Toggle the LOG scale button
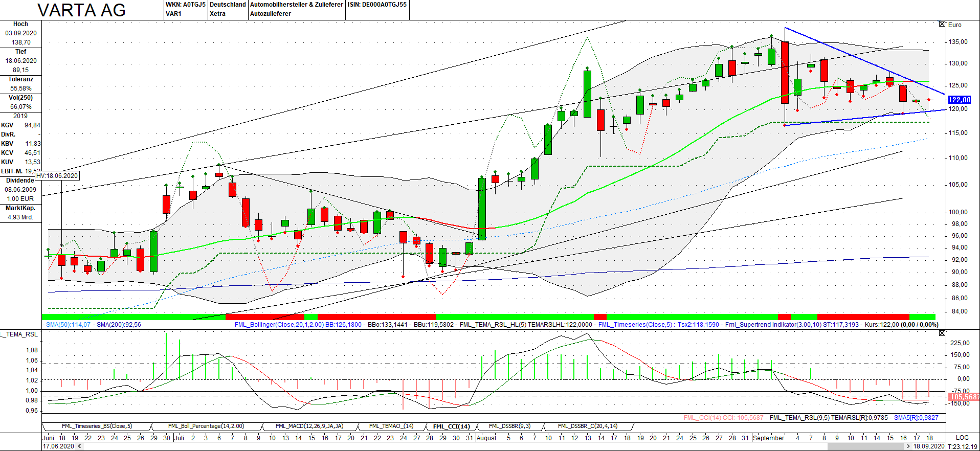The image size is (980, 451). [962, 438]
